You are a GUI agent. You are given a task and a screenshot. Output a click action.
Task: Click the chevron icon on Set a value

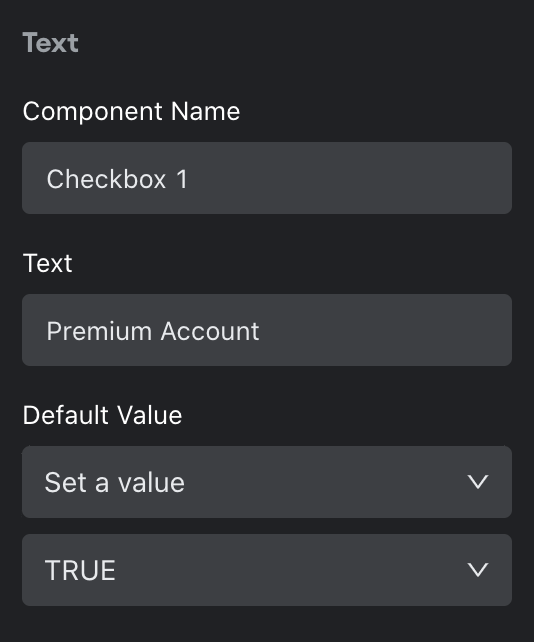coord(478,482)
